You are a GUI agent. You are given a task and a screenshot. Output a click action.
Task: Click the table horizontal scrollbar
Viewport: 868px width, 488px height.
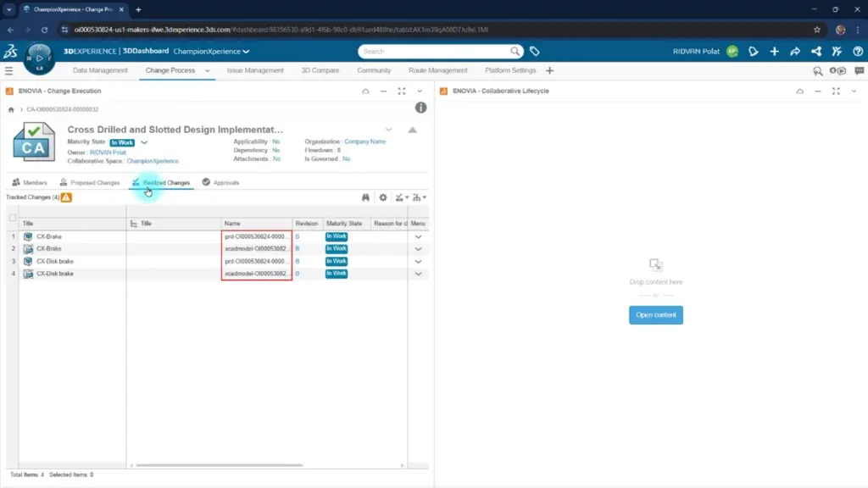[x=220, y=465]
